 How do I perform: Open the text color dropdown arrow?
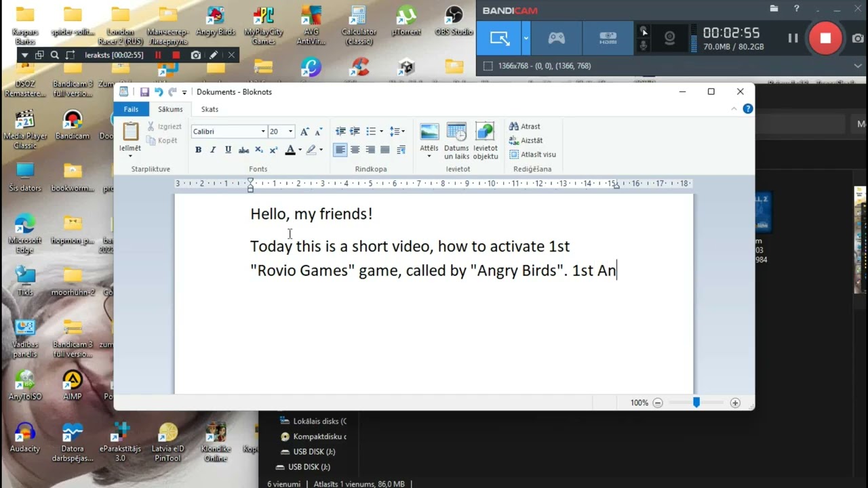(x=300, y=150)
